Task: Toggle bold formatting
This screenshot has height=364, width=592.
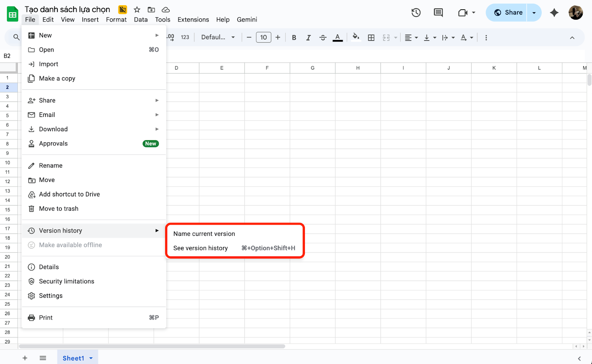Action: point(294,37)
